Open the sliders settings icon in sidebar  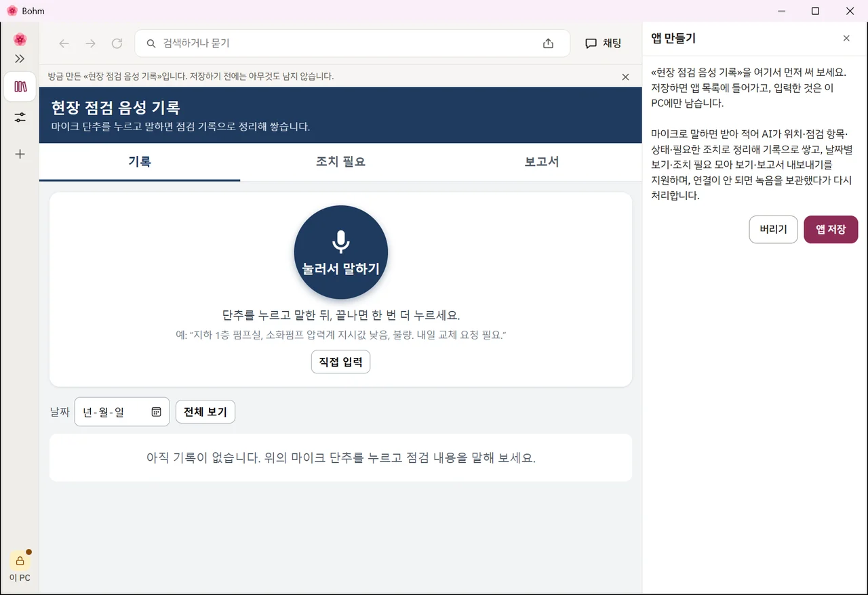coord(20,118)
